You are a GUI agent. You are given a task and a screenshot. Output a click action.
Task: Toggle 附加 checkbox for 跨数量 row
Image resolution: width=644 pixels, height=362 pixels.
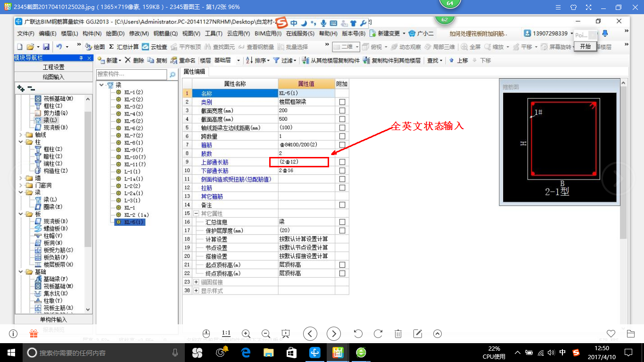342,136
